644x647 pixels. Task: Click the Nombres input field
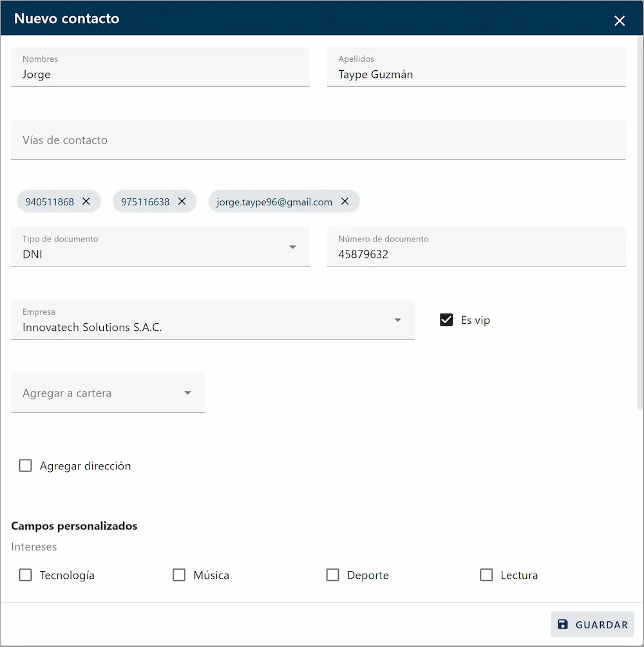point(160,74)
